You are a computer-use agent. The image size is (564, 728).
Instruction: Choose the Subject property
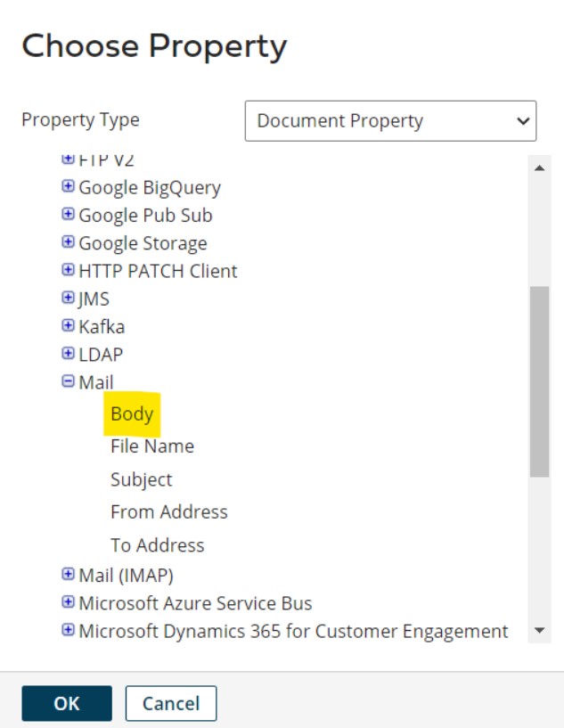click(141, 479)
